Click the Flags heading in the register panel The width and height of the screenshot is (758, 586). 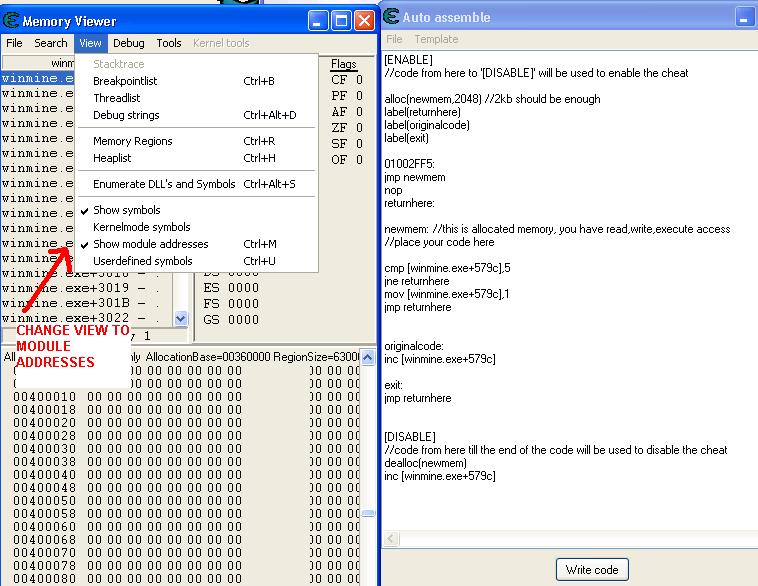344,64
